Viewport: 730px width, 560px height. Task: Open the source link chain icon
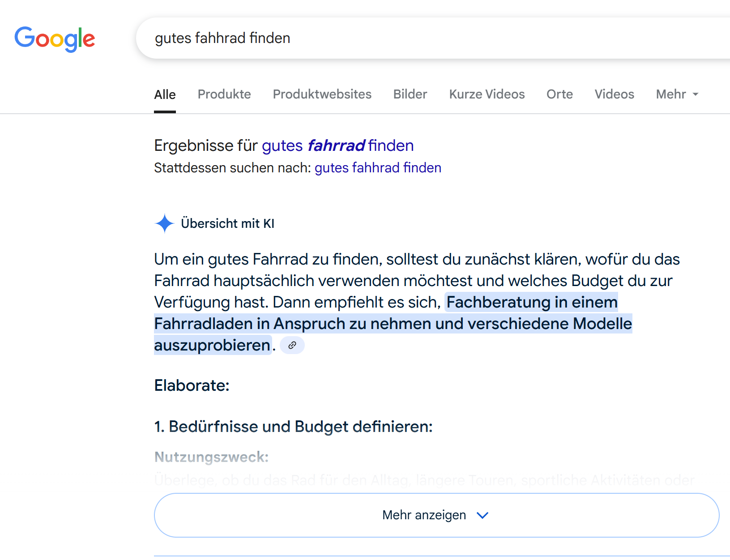click(x=292, y=345)
